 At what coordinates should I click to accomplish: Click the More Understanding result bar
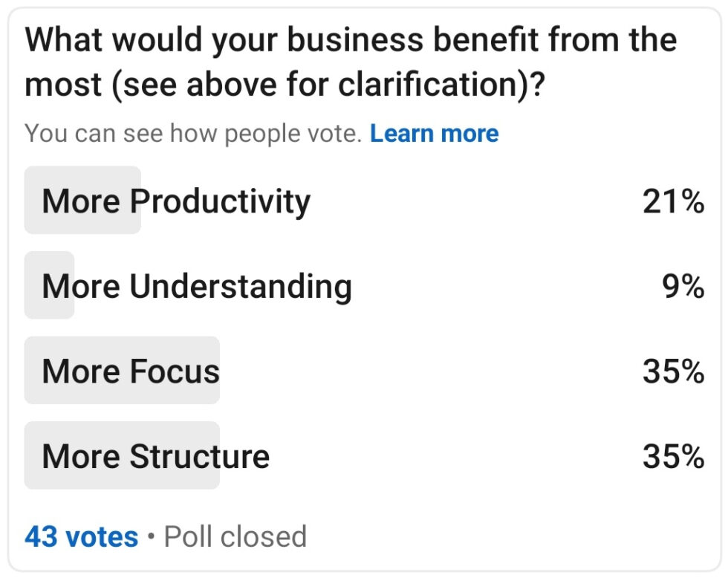click(x=48, y=286)
